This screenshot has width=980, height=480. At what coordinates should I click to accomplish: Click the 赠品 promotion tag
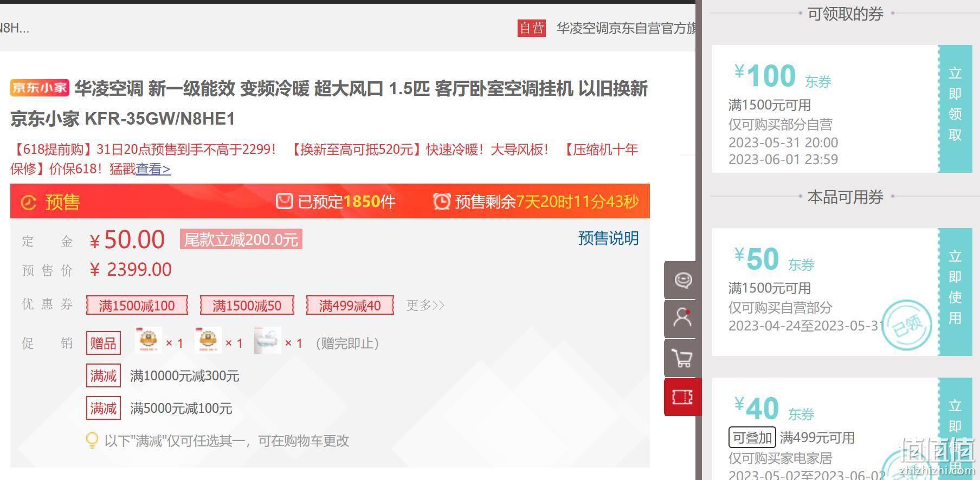click(x=103, y=343)
